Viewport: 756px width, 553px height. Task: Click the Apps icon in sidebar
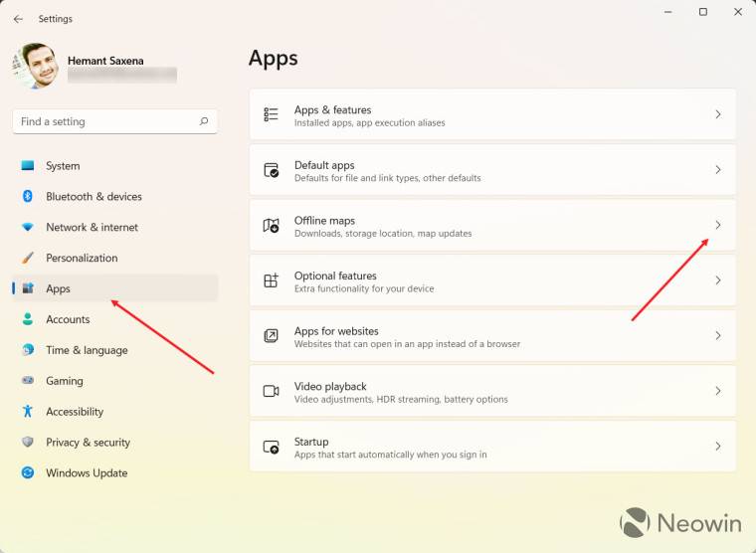(28, 288)
